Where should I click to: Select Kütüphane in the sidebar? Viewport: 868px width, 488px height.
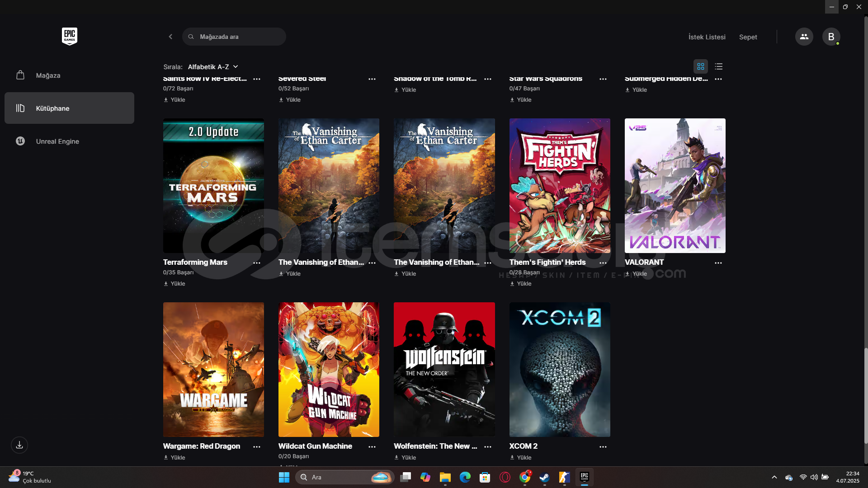coord(69,108)
